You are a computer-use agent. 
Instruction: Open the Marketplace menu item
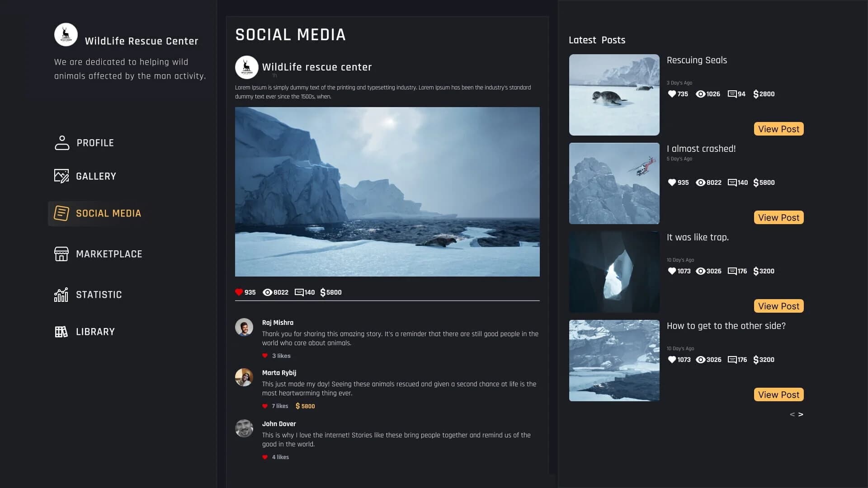click(x=109, y=254)
